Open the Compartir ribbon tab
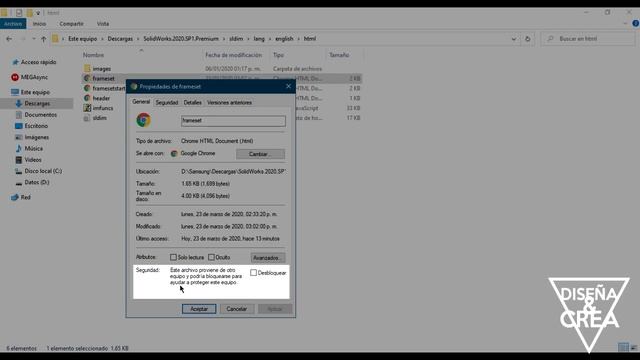This screenshot has height=360, width=640. click(71, 24)
